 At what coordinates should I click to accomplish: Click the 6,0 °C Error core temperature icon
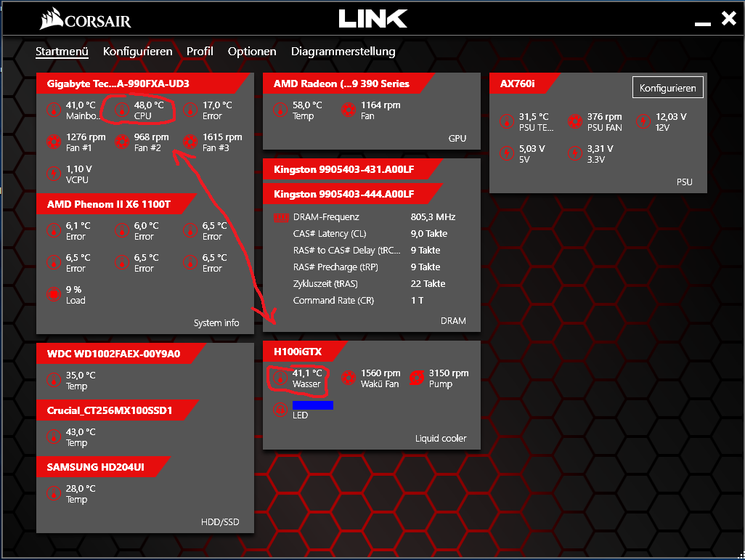point(122,230)
